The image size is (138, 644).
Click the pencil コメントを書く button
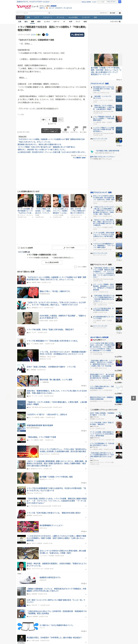[x=69, y=248]
